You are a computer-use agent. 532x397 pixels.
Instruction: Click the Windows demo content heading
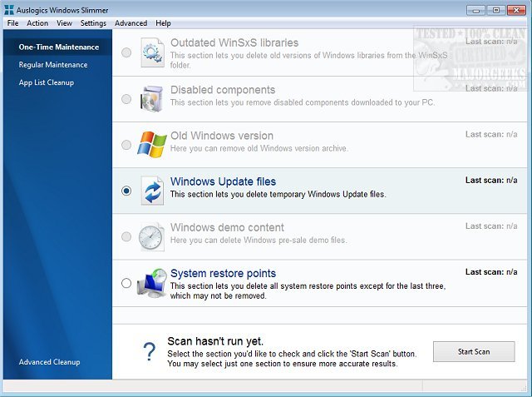[x=227, y=227]
